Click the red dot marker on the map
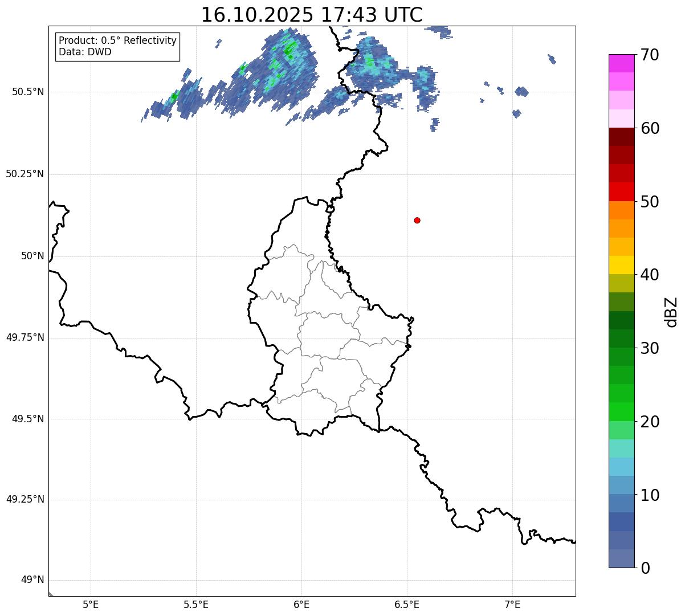 [x=417, y=220]
